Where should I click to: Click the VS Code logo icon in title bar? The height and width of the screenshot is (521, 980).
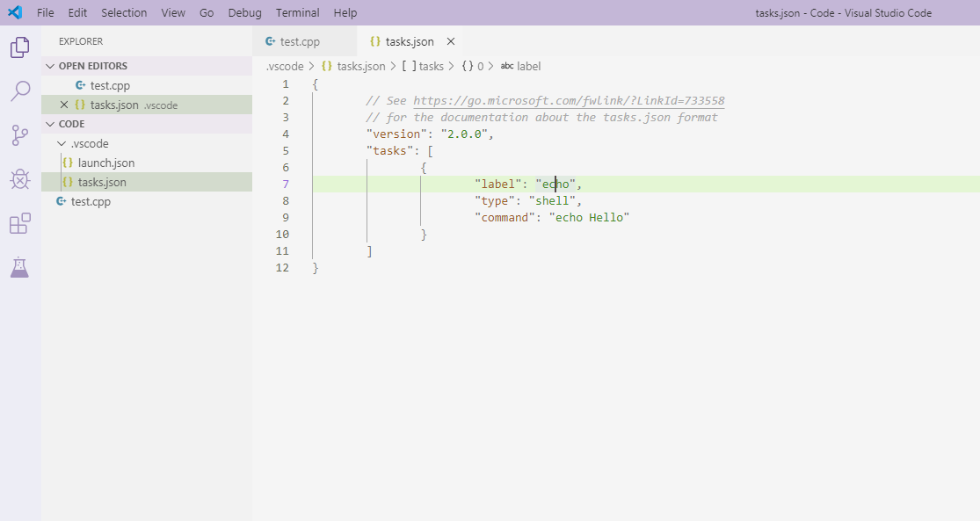pos(15,12)
